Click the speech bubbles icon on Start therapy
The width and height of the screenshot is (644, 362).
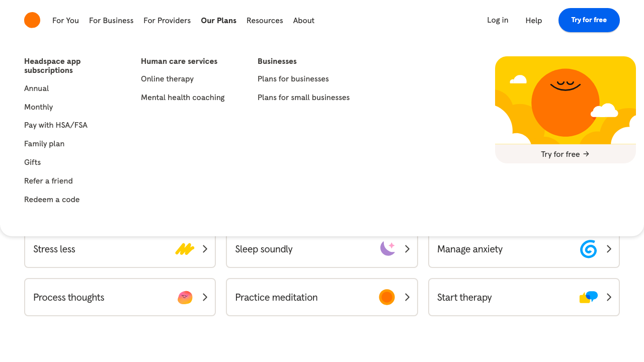pos(588,297)
